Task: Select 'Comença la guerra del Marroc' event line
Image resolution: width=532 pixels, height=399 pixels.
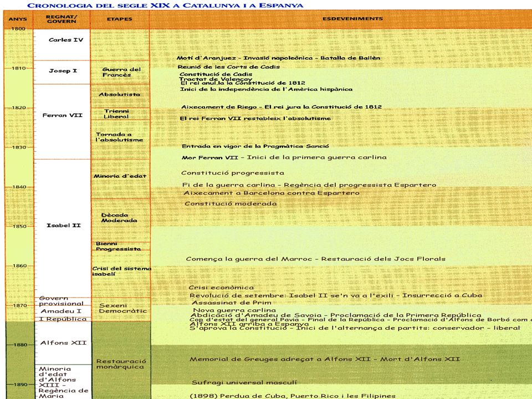Action: click(315, 259)
